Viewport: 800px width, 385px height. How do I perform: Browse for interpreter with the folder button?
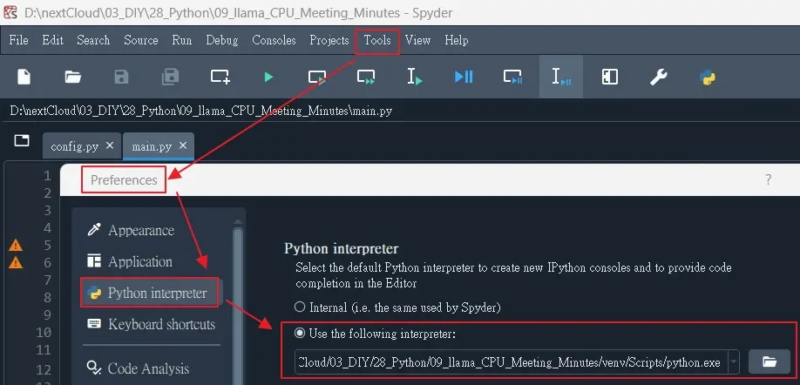(769, 362)
